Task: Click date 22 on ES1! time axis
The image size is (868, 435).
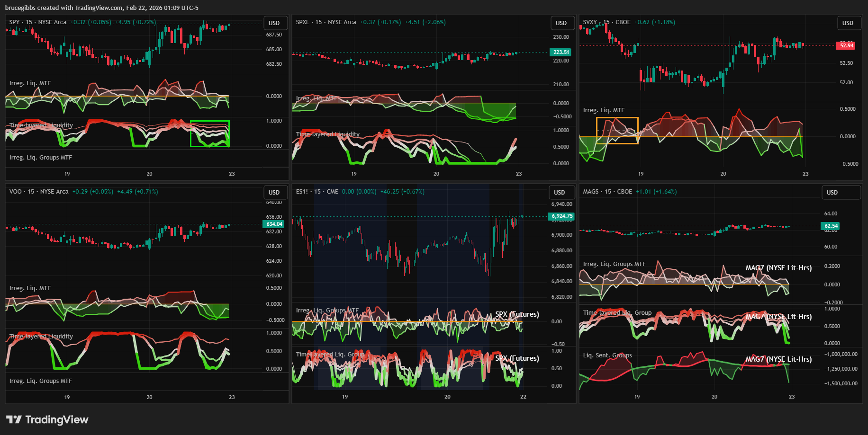Action: point(523,397)
